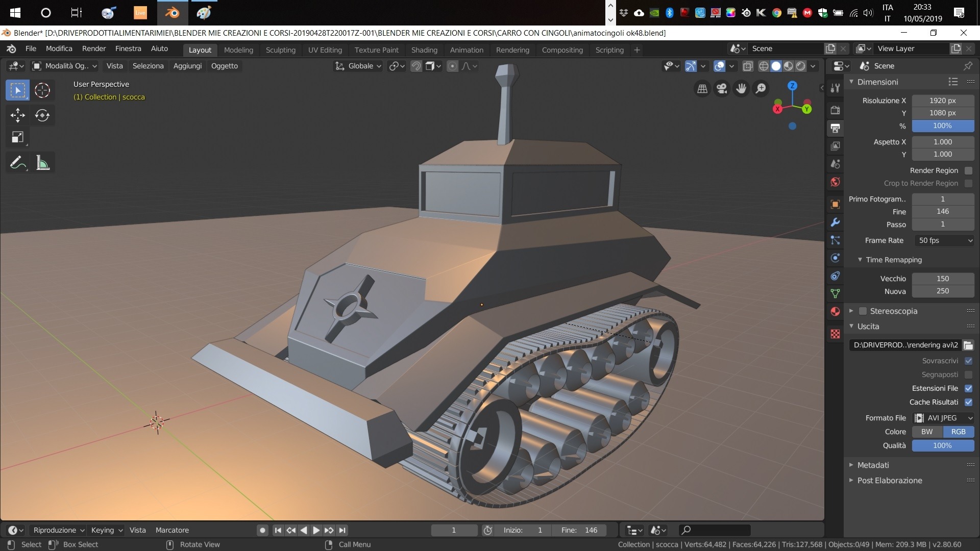
Task: Pick the Scale tool
Action: pos(18,137)
